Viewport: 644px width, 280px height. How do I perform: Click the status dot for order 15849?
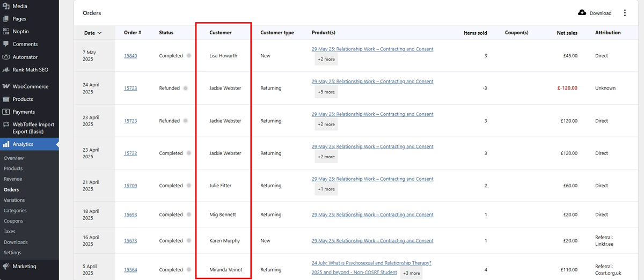point(189,56)
